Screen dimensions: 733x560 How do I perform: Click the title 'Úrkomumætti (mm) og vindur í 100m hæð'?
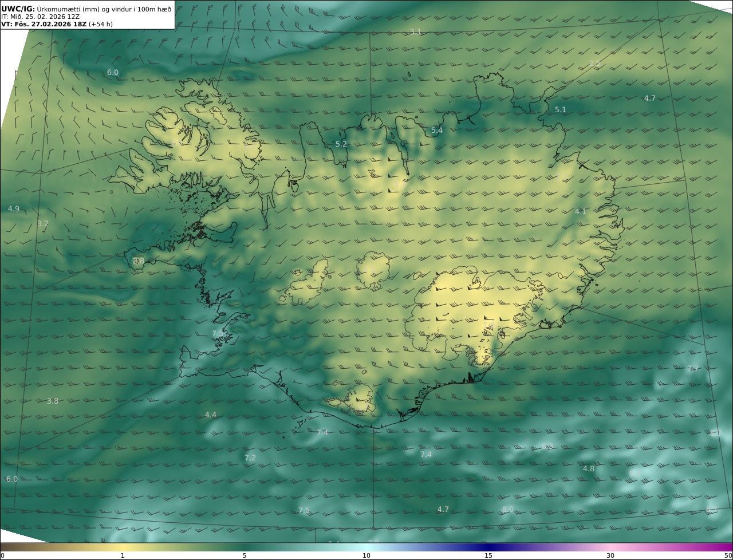[x=104, y=9]
